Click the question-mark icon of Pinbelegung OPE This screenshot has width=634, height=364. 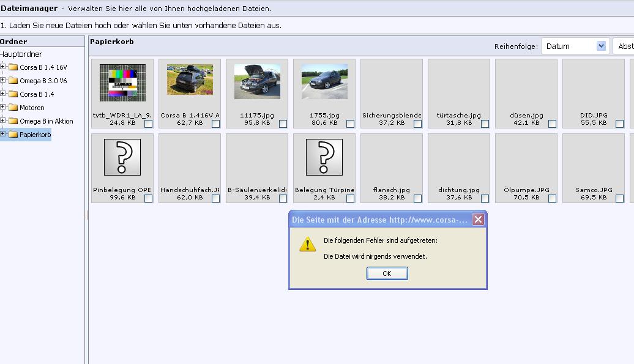(x=122, y=157)
